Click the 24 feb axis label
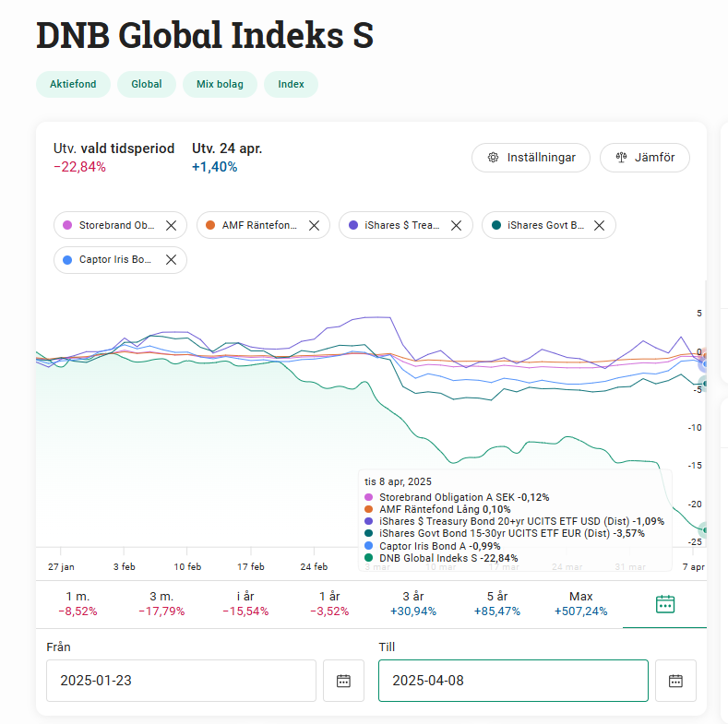728x724 pixels. point(314,566)
